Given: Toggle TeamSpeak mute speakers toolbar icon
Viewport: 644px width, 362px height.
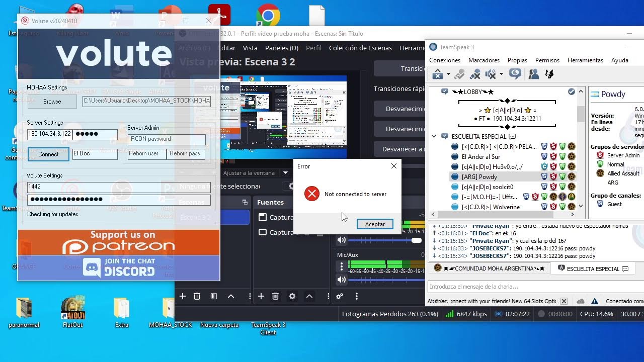Looking at the screenshot, I should point(491,74).
